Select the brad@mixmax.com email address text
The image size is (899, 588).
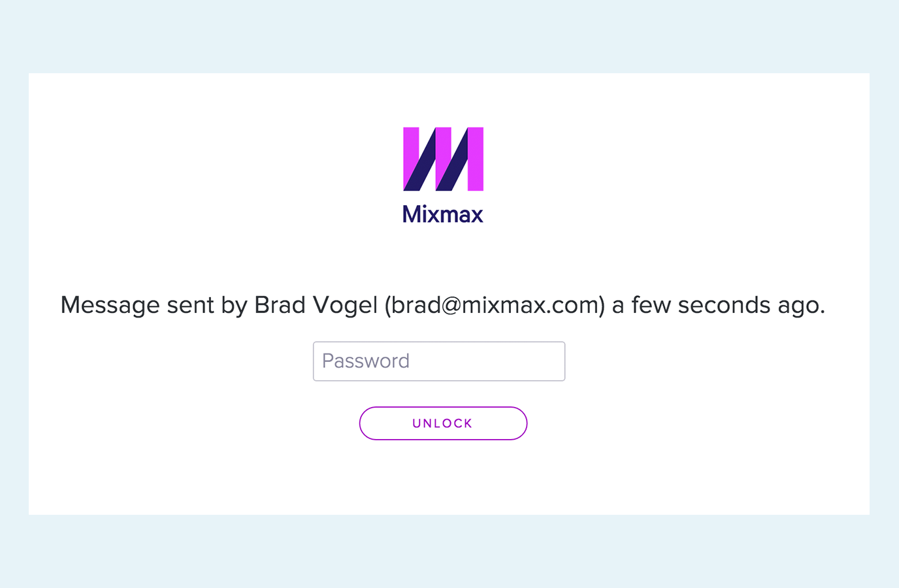[495, 305]
